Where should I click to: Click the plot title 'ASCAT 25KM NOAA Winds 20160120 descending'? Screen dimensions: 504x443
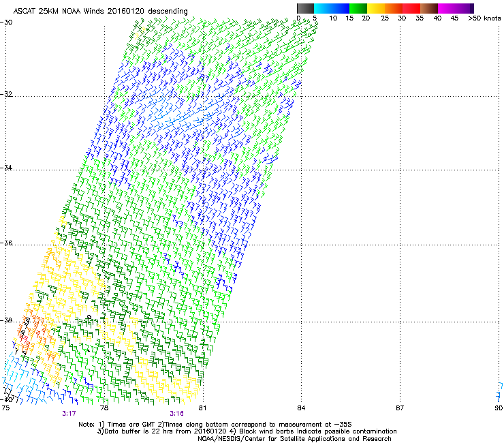[x=100, y=12]
